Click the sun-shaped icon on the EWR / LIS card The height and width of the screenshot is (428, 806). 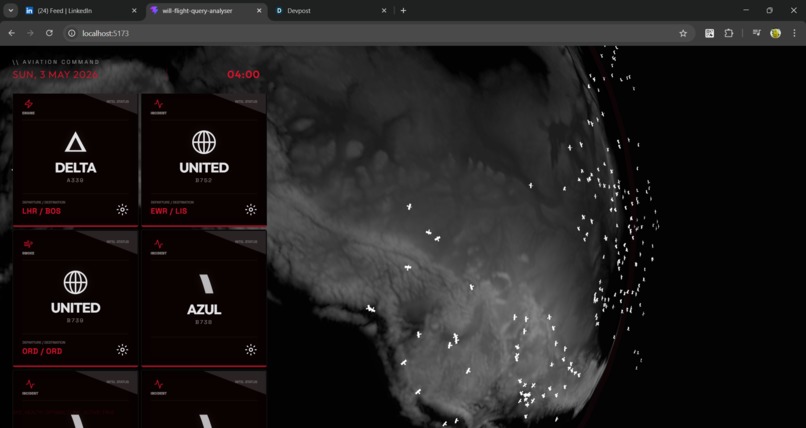click(x=250, y=210)
